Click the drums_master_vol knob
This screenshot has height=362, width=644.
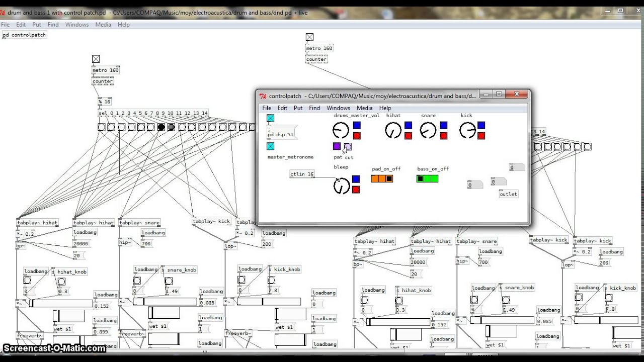[341, 131]
